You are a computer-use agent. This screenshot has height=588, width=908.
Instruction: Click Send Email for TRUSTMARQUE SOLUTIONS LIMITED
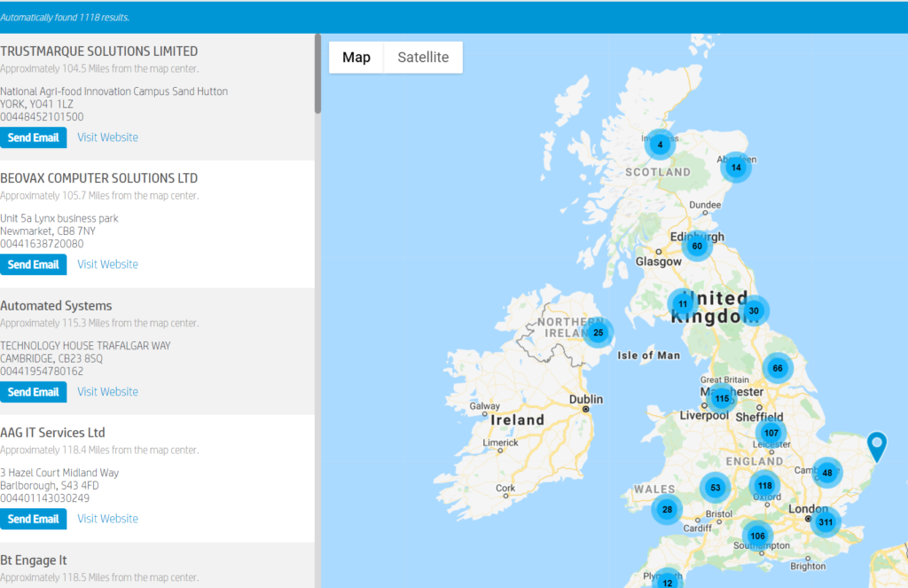click(33, 137)
